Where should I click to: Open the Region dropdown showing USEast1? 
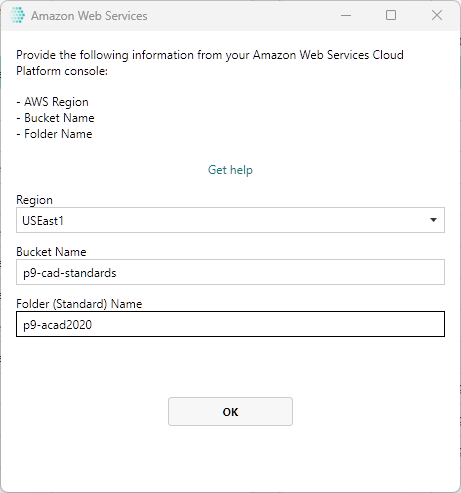[230, 220]
